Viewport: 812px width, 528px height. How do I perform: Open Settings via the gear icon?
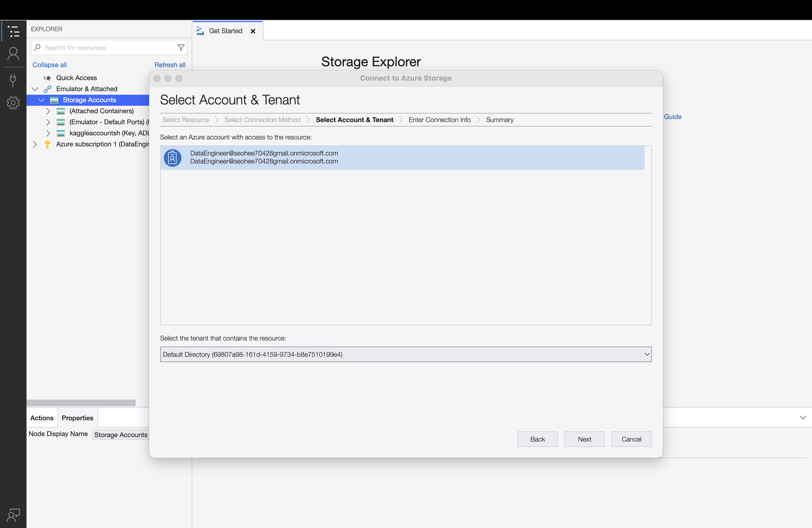(x=13, y=103)
